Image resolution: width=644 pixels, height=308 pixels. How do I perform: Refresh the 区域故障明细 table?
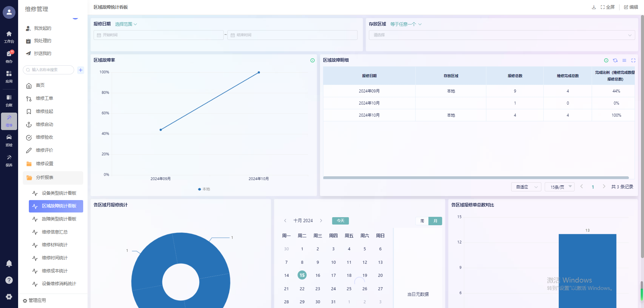(615, 60)
